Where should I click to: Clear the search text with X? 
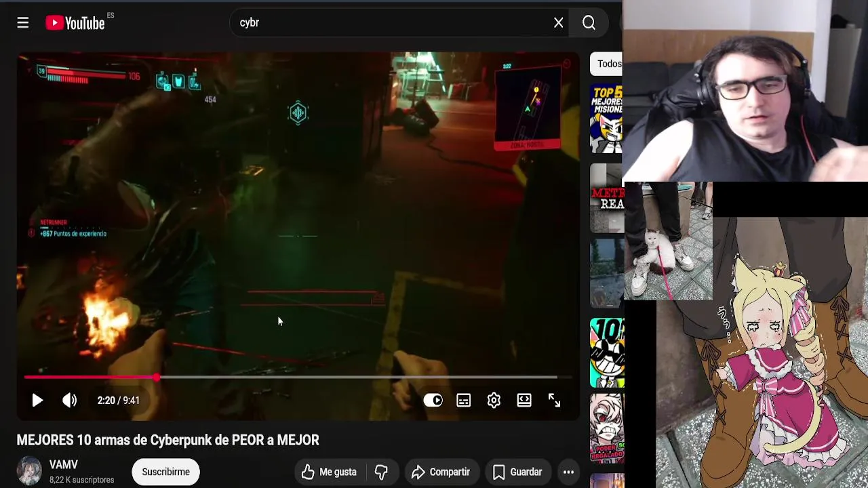coord(559,23)
